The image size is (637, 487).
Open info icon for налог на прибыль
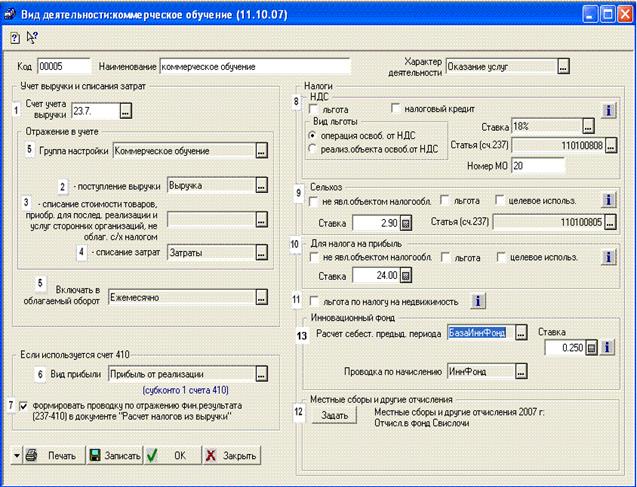pos(608,258)
